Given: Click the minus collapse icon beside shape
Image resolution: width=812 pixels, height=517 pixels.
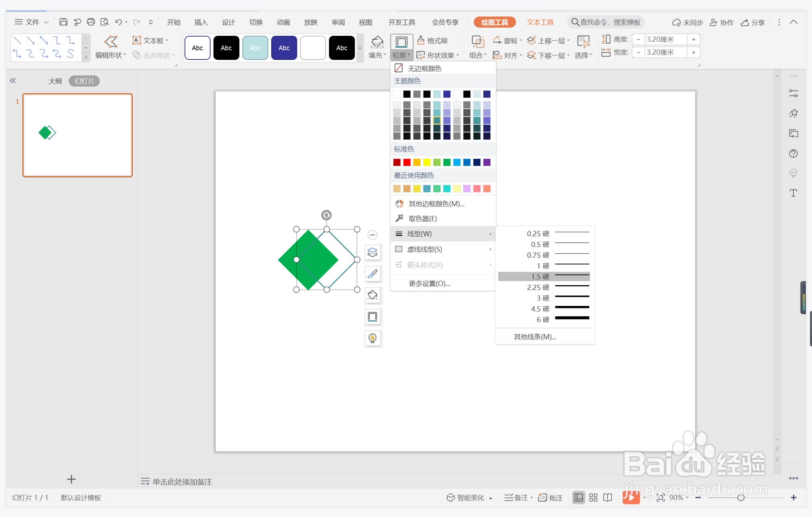Looking at the screenshot, I should pos(372,235).
